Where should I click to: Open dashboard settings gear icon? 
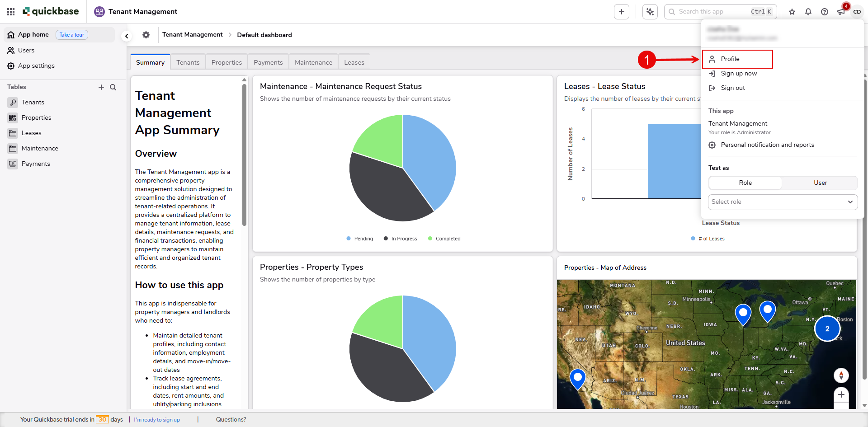[x=146, y=35]
